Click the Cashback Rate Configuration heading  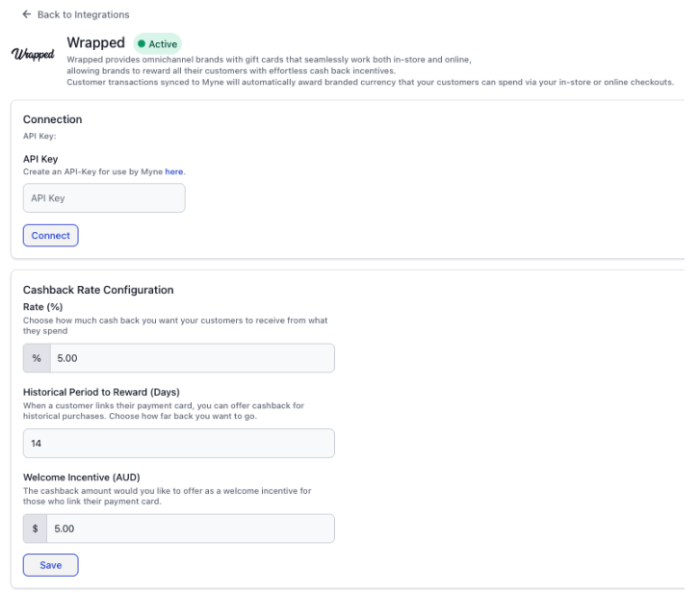pos(98,290)
